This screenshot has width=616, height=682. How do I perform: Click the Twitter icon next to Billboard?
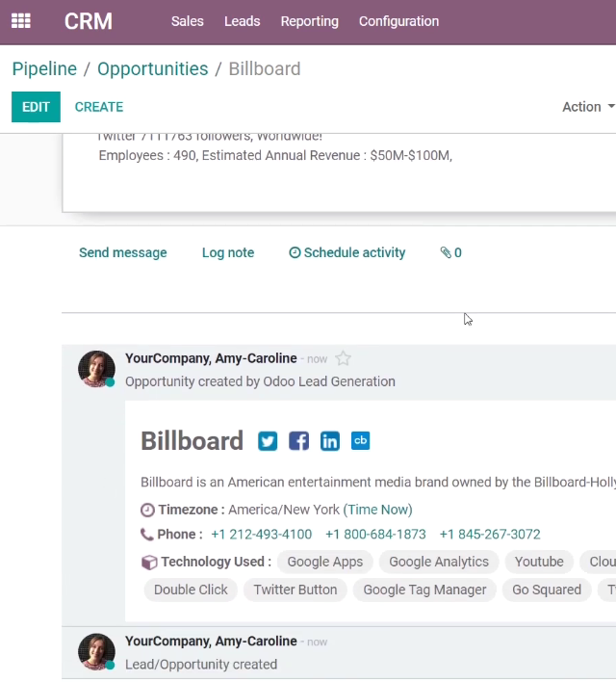click(268, 441)
